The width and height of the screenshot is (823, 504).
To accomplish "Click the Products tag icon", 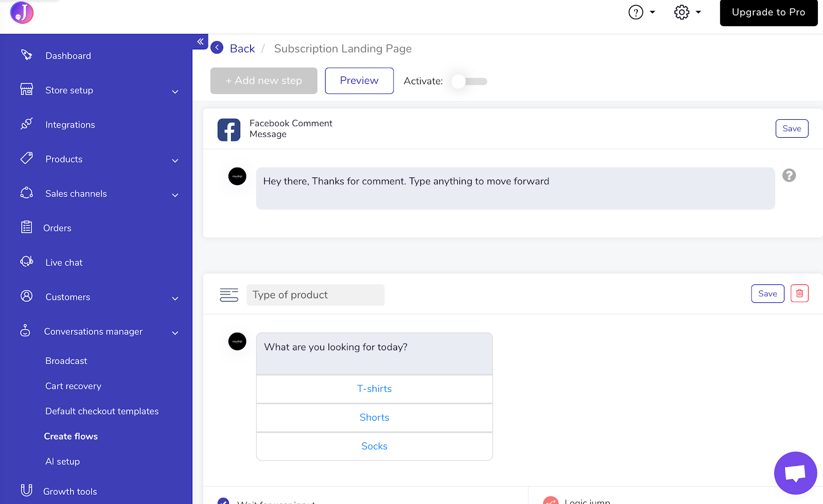I will 26,158.
